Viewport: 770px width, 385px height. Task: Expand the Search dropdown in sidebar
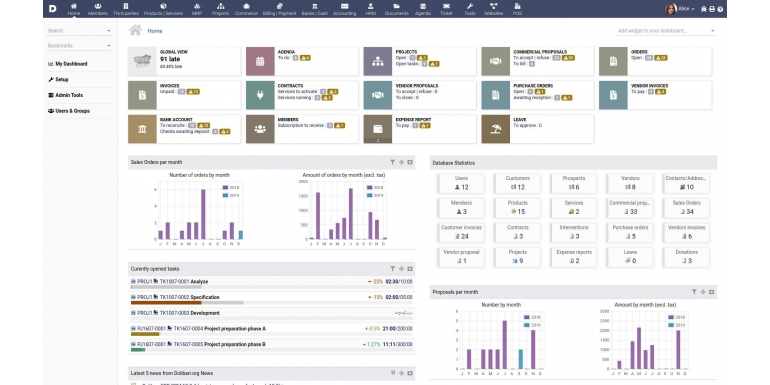click(x=80, y=30)
